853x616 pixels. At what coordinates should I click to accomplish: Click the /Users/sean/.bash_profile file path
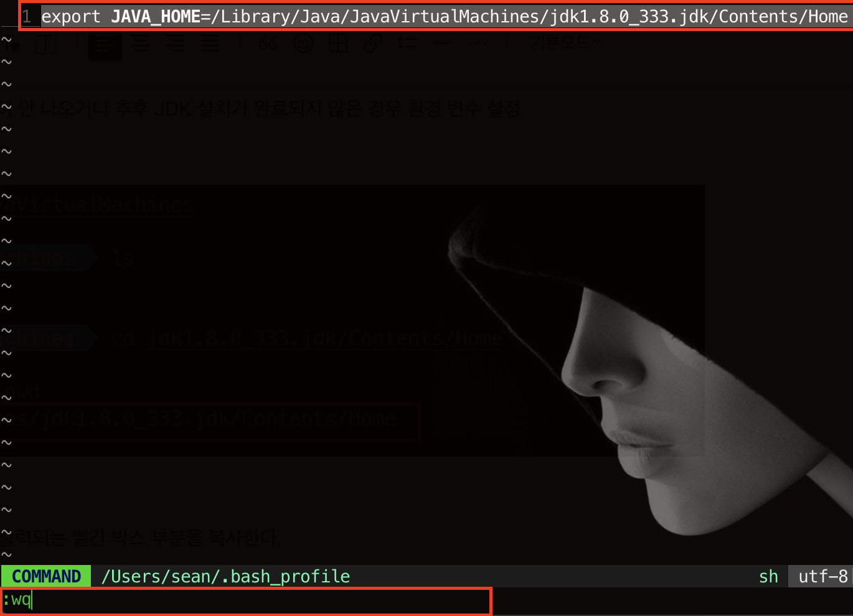pos(225,576)
